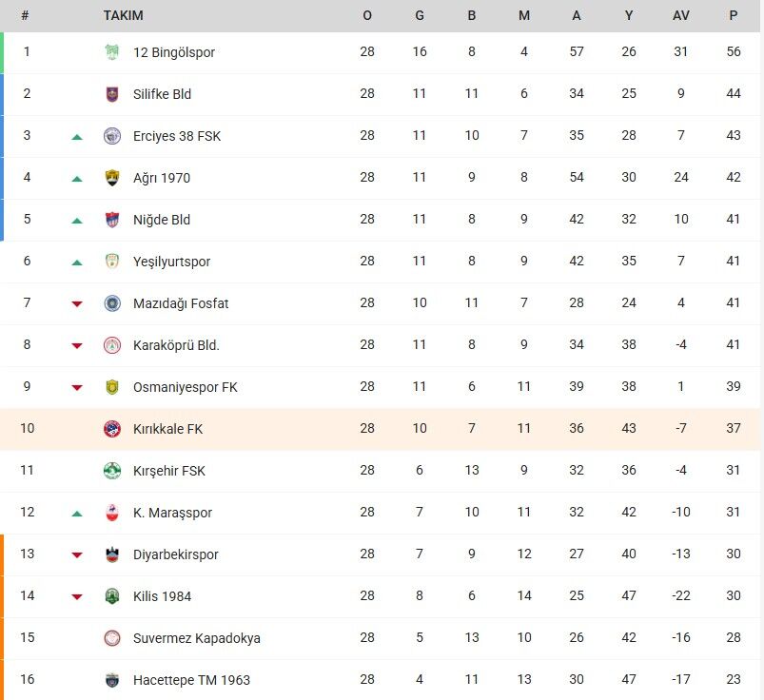Viewport: 764px width, 700px height.
Task: Sort table by the P points column
Action: coord(733,15)
